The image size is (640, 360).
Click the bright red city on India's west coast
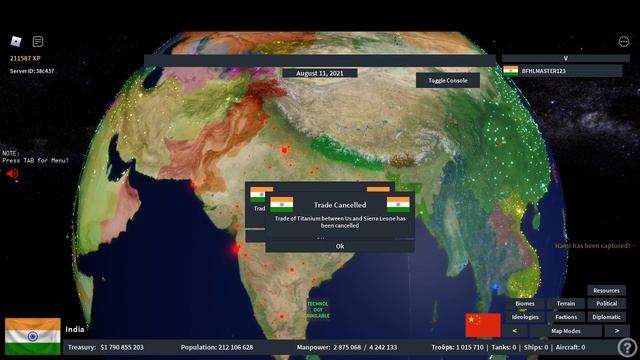(236, 248)
